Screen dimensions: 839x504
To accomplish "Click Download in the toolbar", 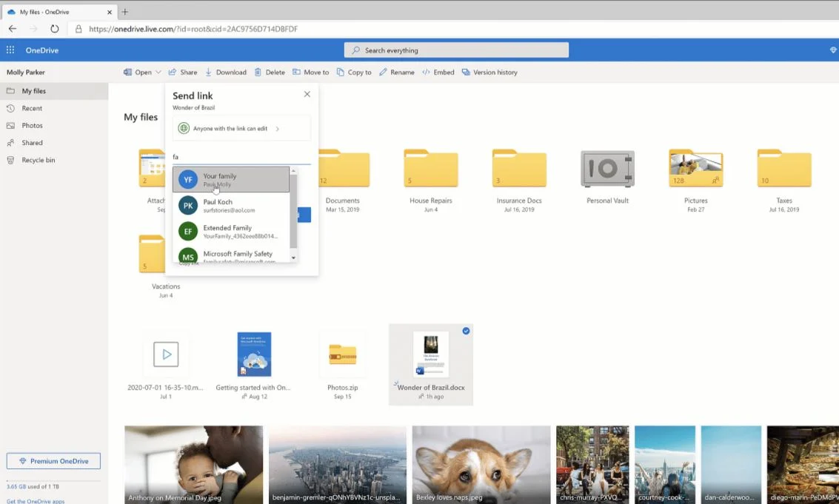I will (x=226, y=73).
